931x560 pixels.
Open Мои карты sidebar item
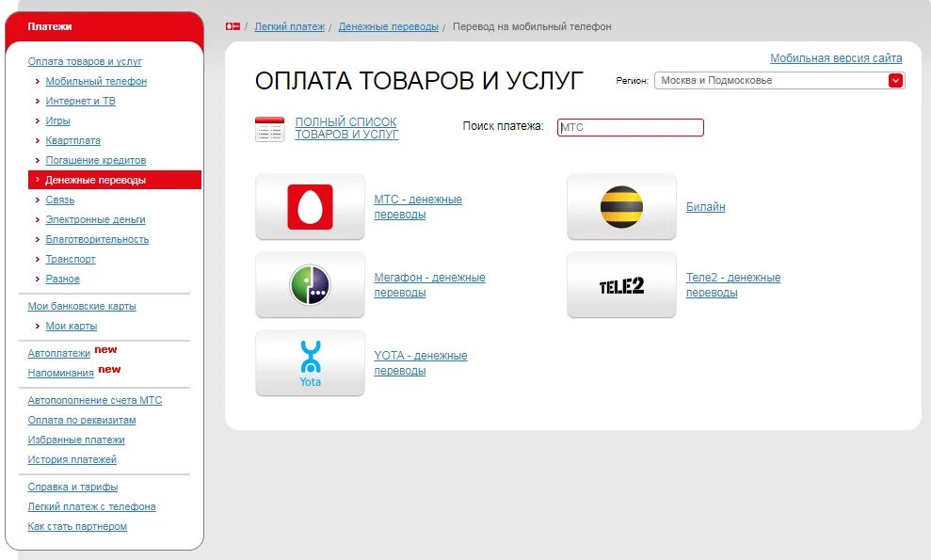[72, 326]
